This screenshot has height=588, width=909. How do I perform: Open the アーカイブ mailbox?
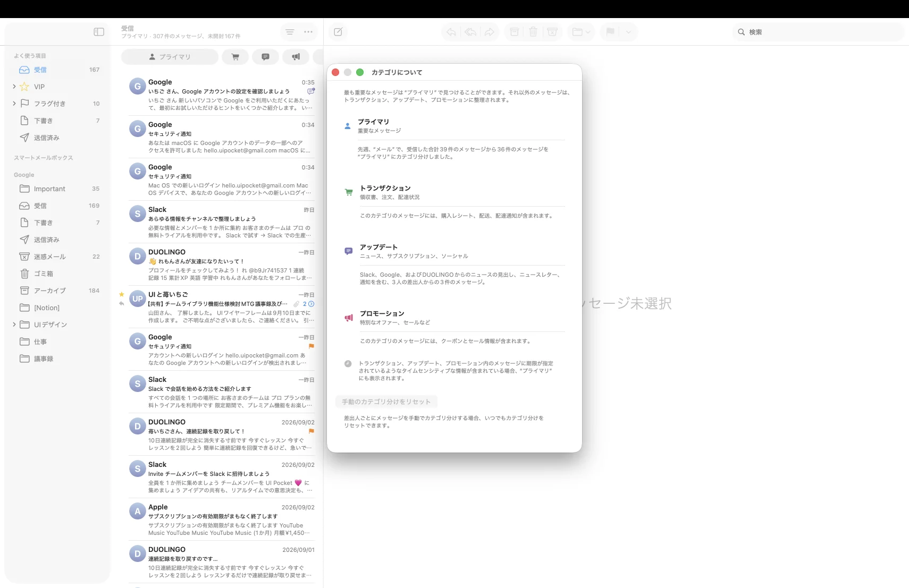[57, 291]
